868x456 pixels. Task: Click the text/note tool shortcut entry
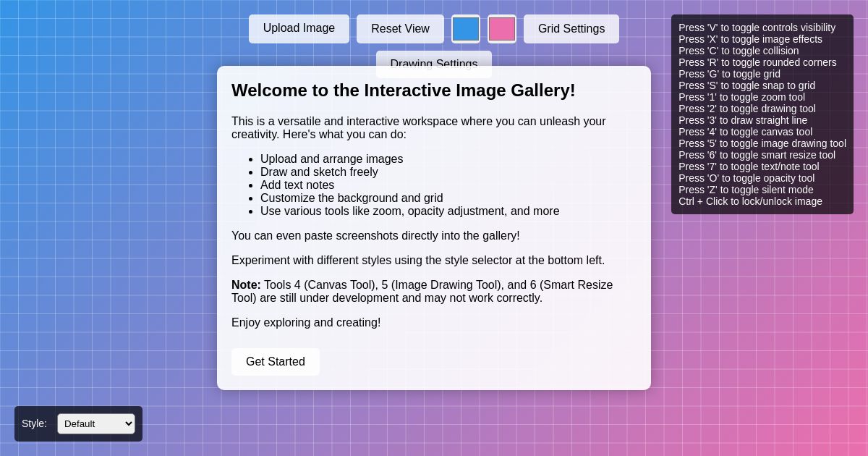pos(749,166)
